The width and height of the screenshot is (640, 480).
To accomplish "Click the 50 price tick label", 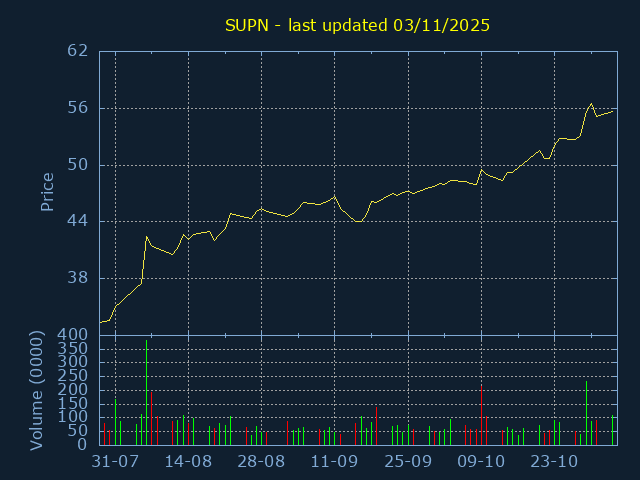I will 79,165.
